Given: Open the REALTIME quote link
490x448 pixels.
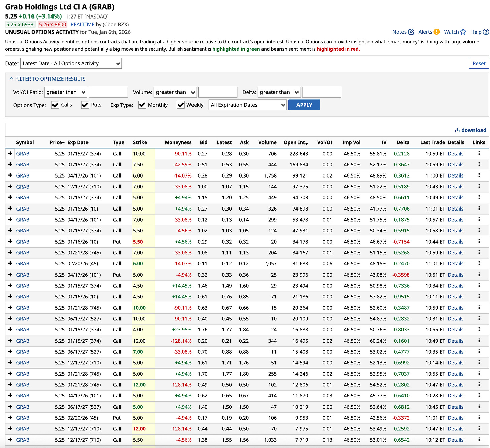Looking at the screenshot, I should pyautogui.click(x=82, y=24).
